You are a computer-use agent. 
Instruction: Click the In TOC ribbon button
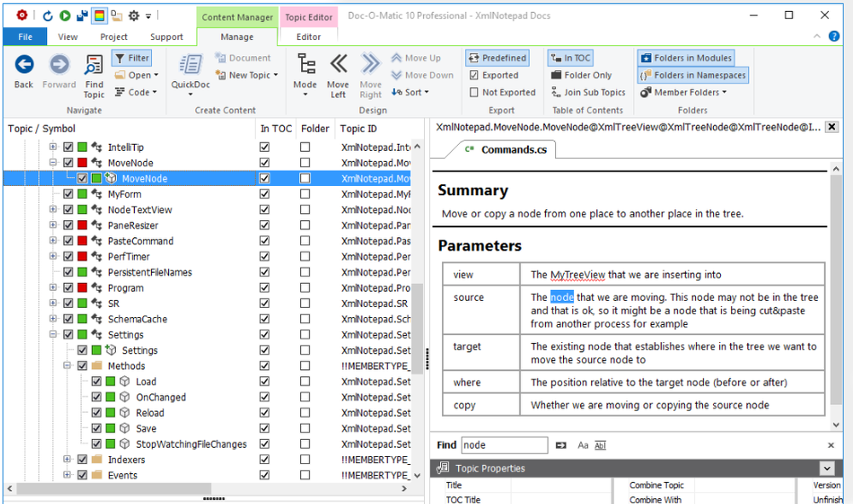571,58
